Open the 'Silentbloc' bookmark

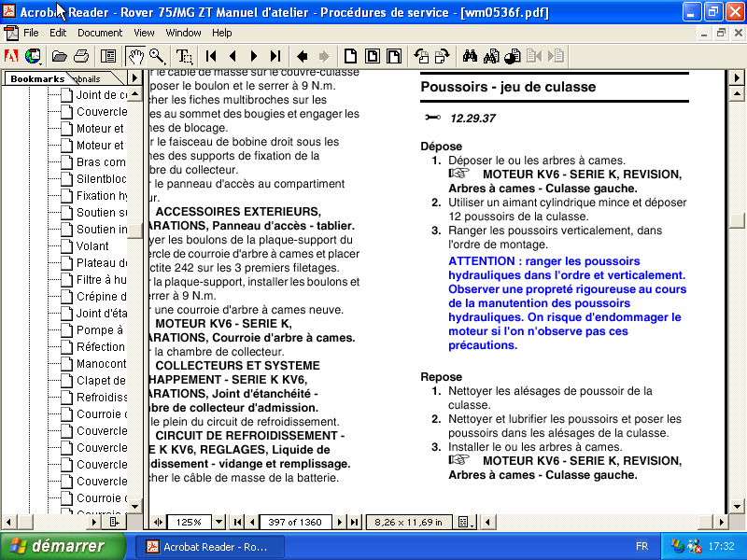click(102, 178)
